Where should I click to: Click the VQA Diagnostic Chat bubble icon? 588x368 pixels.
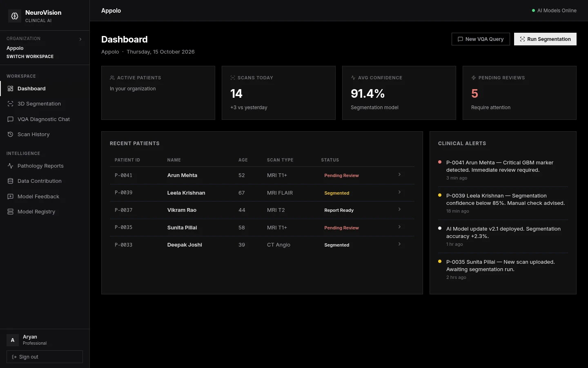point(11,119)
